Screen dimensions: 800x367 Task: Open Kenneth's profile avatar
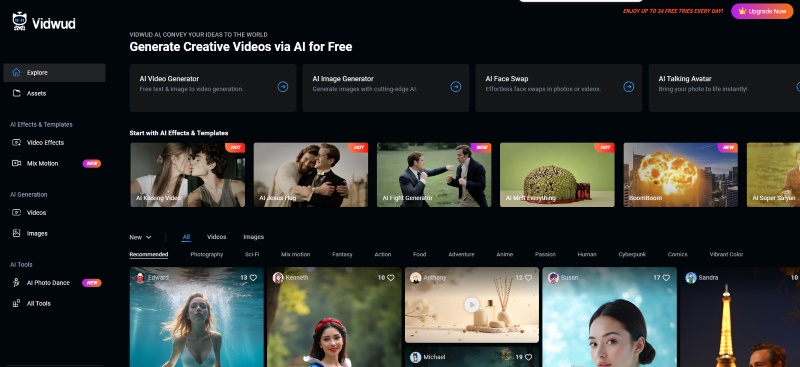(278, 278)
